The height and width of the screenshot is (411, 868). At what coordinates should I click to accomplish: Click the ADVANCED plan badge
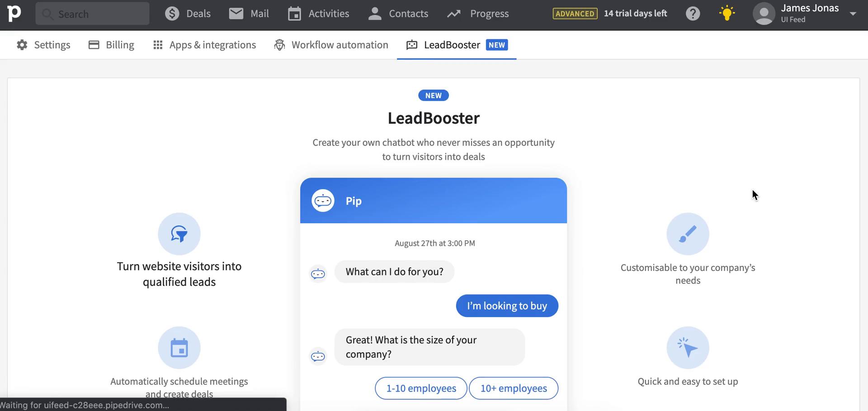point(575,14)
